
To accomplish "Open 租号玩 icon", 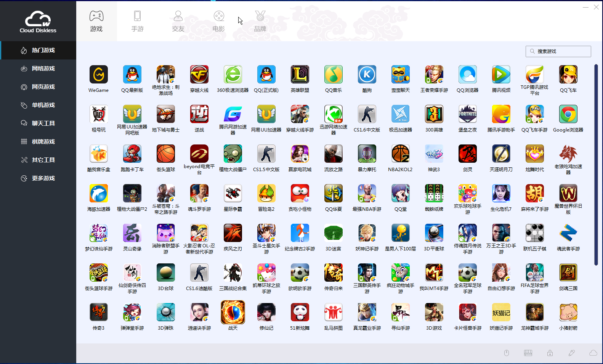I will 99,114.
